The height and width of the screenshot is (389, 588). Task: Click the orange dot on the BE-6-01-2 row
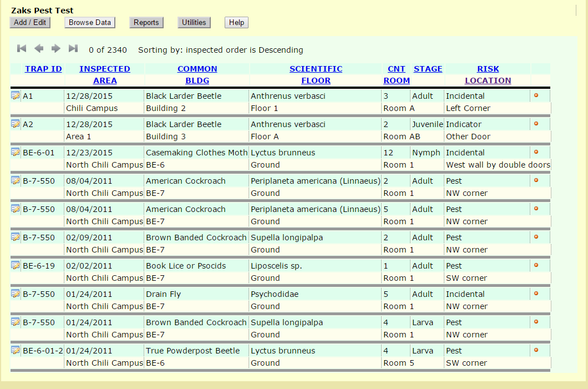point(536,350)
